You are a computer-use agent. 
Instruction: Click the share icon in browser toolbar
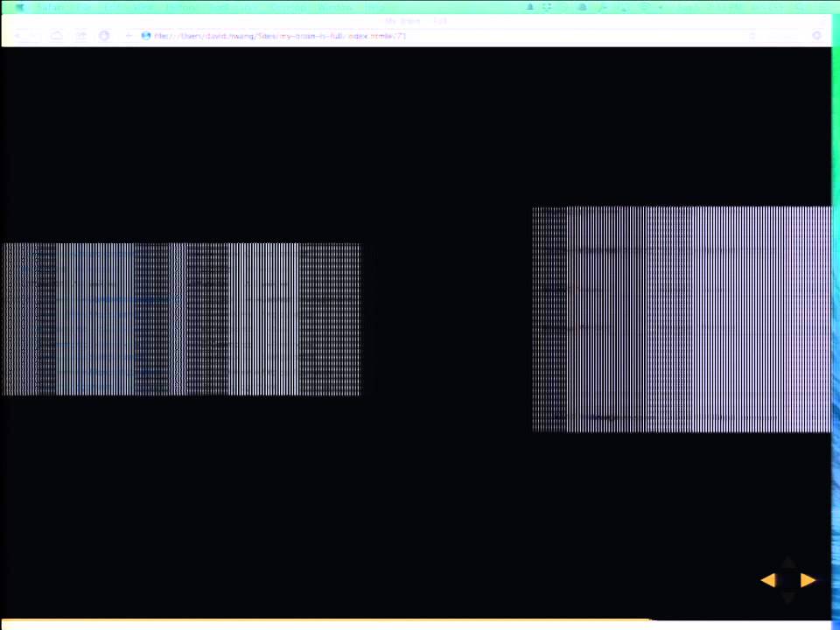tap(80, 36)
